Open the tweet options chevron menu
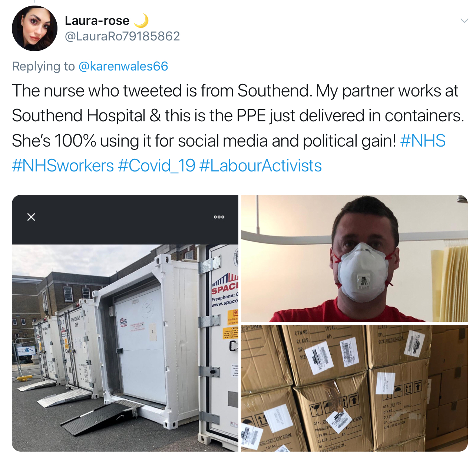This screenshot has width=476, height=462. 464,21
